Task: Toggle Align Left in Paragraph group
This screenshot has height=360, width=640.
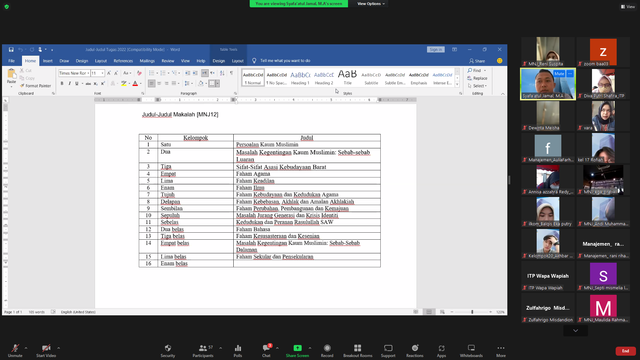Action: click(151, 84)
